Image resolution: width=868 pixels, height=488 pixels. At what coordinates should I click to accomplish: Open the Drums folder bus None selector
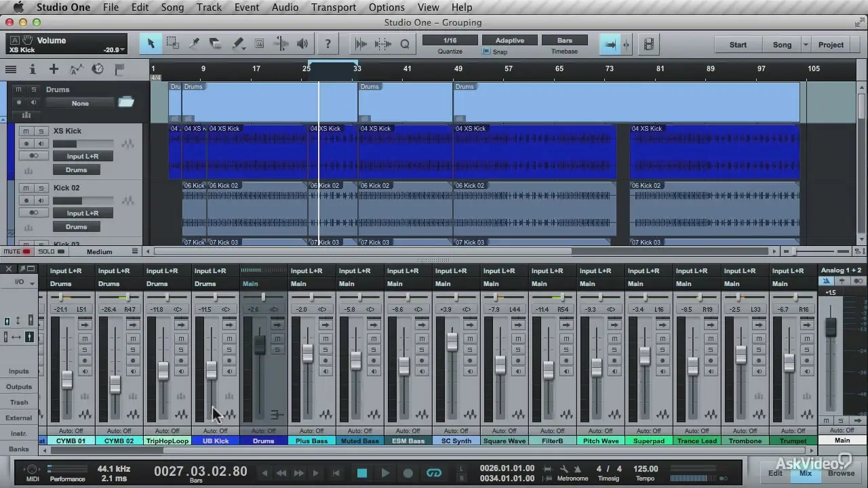pos(80,103)
